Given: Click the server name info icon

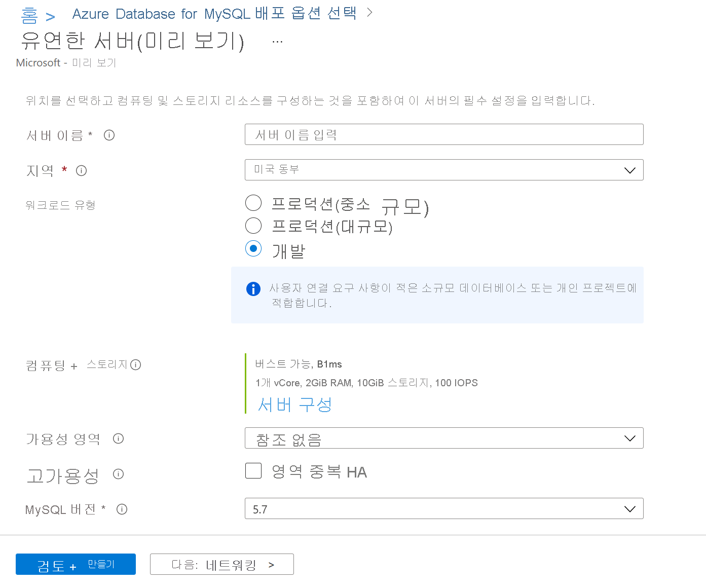Looking at the screenshot, I should [x=109, y=135].
